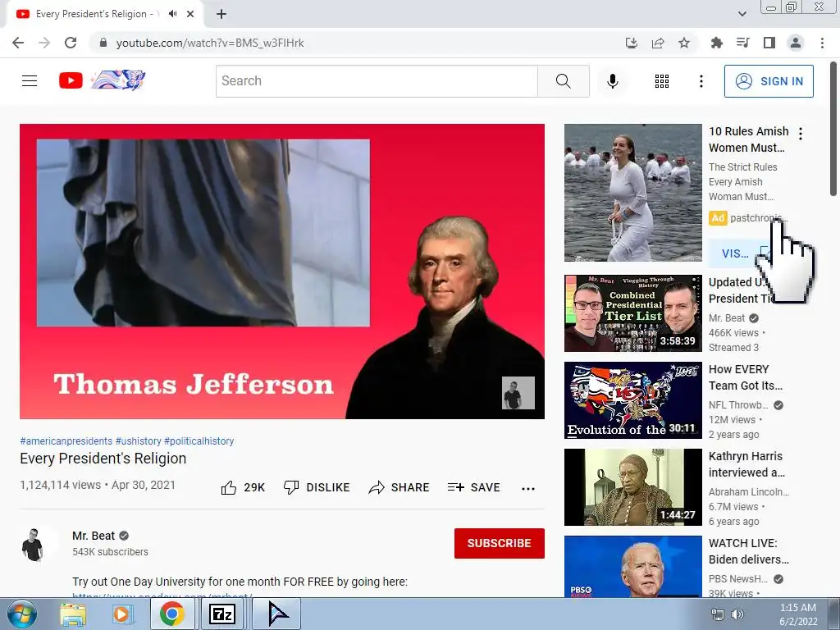Image resolution: width=840 pixels, height=630 pixels.
Task: Go back with browser back arrow
Action: [x=18, y=43]
